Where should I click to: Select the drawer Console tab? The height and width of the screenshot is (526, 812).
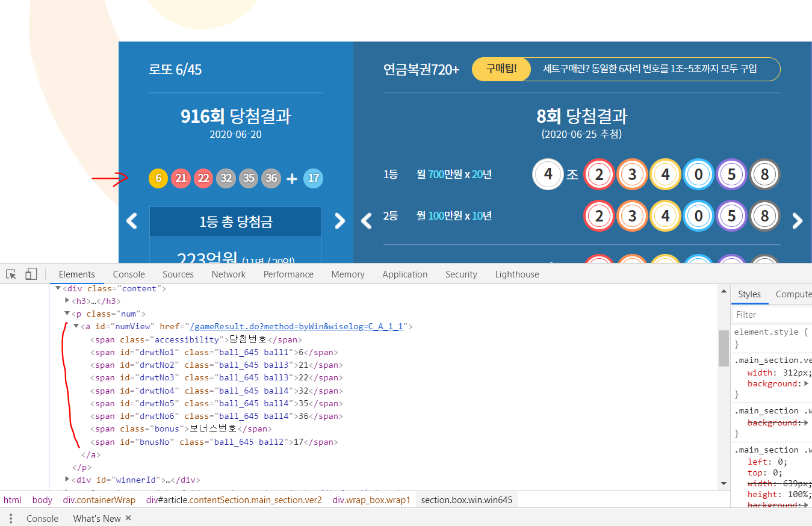(42, 518)
